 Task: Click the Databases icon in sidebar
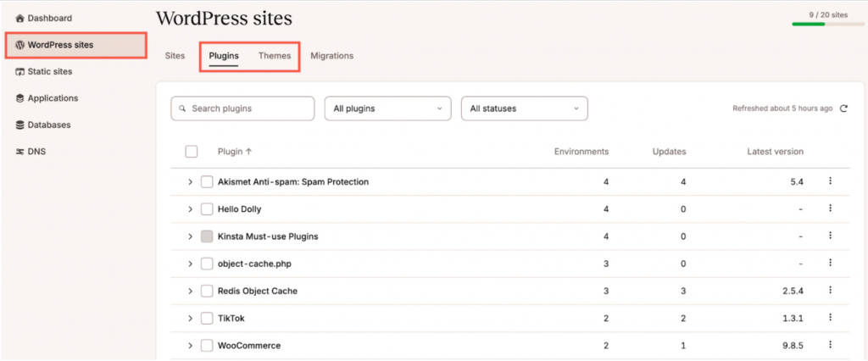[20, 125]
